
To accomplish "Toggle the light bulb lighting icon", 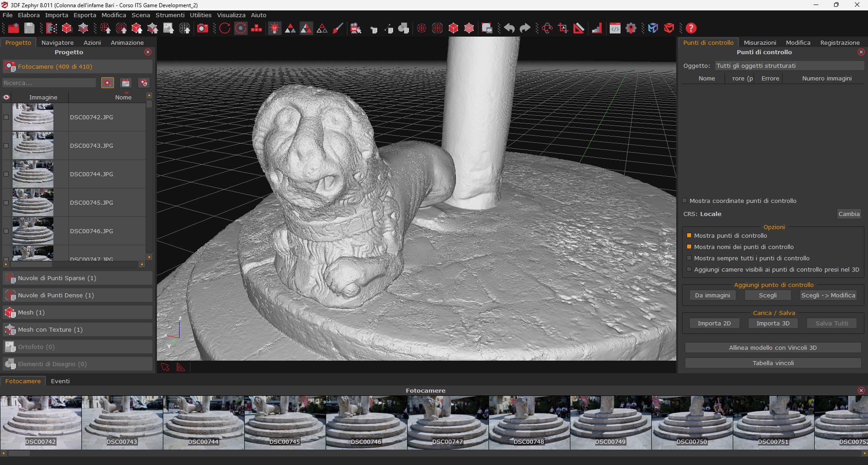I will 275,28.
